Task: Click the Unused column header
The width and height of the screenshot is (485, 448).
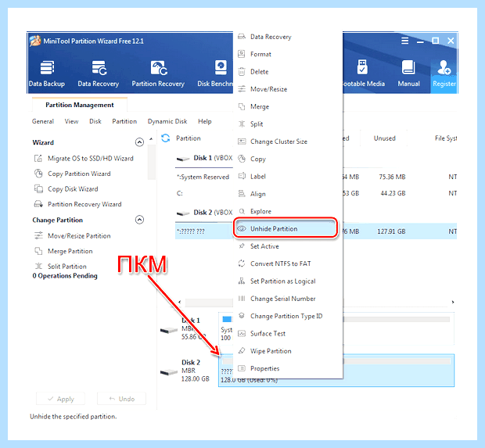Action: tap(384, 138)
